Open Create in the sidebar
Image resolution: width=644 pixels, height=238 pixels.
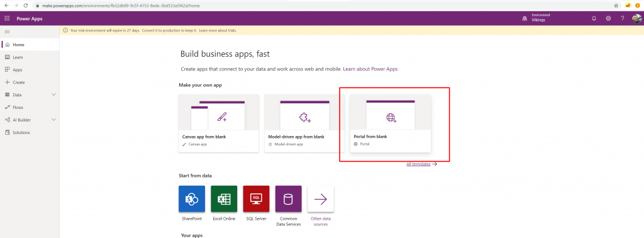pyautogui.click(x=30, y=82)
